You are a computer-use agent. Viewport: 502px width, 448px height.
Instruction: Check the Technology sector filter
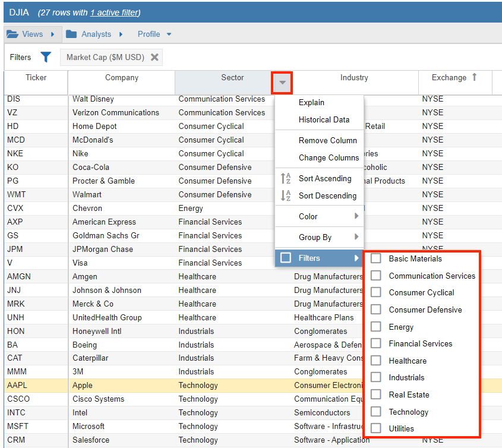pyautogui.click(x=376, y=411)
